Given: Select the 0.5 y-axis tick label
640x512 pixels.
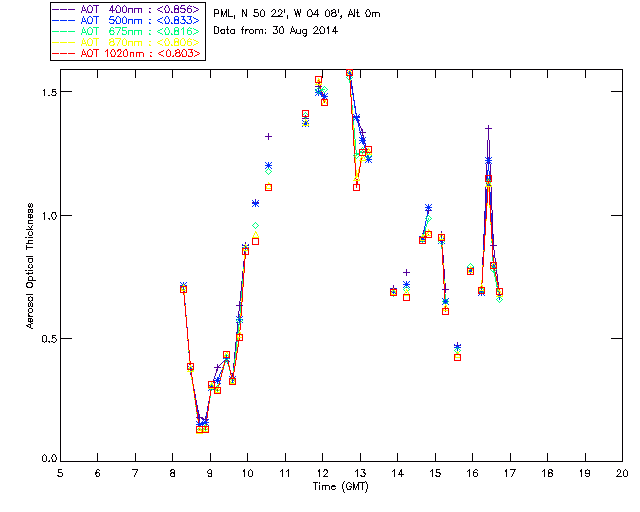Looking at the screenshot, I should click(x=47, y=338).
